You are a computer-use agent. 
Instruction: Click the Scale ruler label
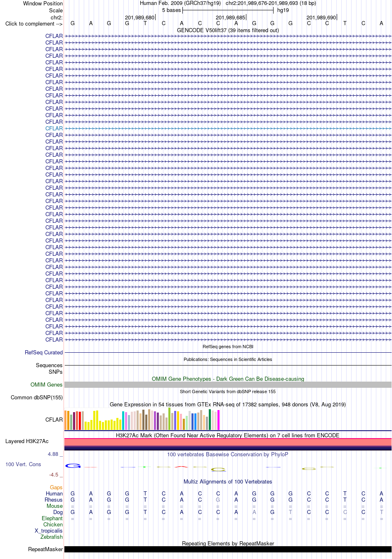tap(56, 10)
